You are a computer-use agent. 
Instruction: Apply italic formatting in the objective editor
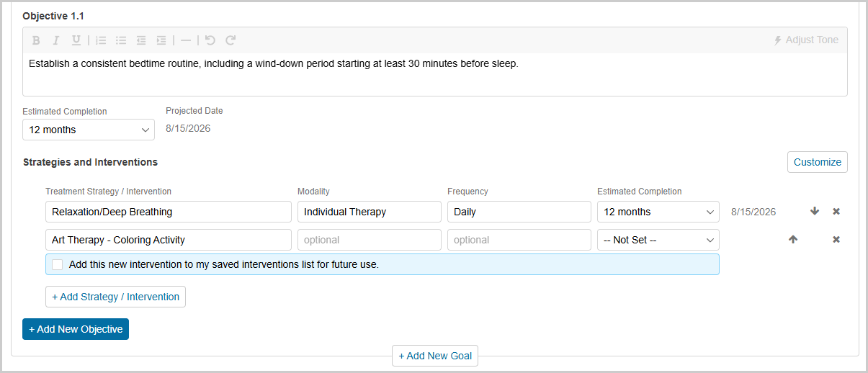tap(55, 40)
